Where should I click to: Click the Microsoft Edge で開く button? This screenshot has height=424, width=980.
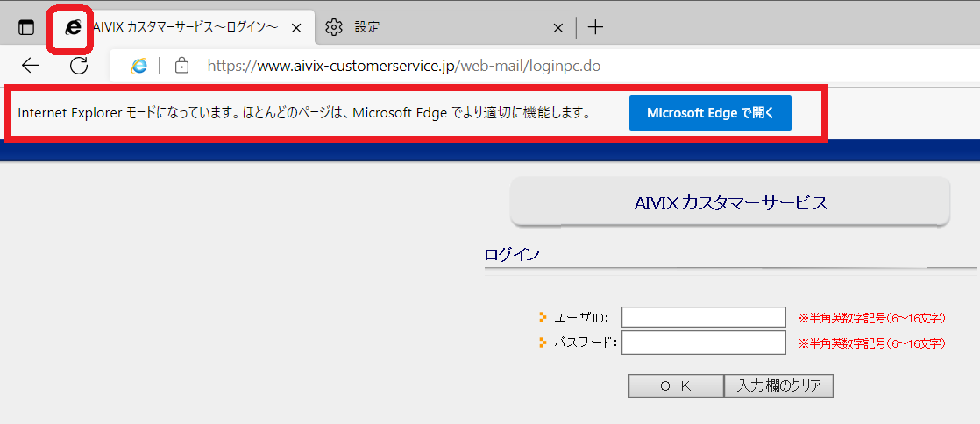710,113
